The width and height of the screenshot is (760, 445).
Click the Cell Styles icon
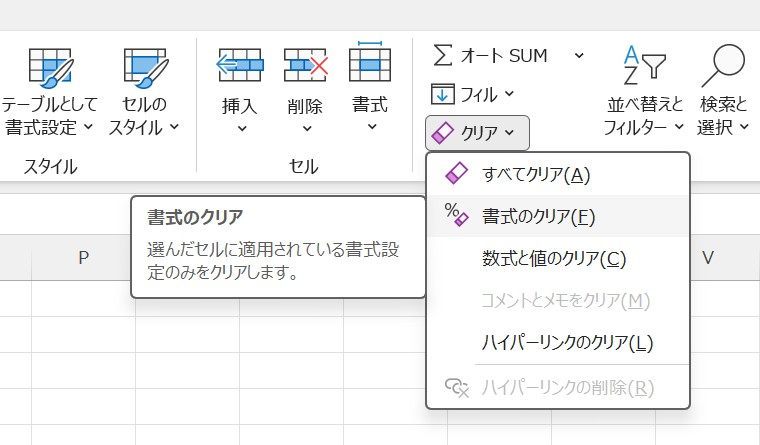coord(145,67)
